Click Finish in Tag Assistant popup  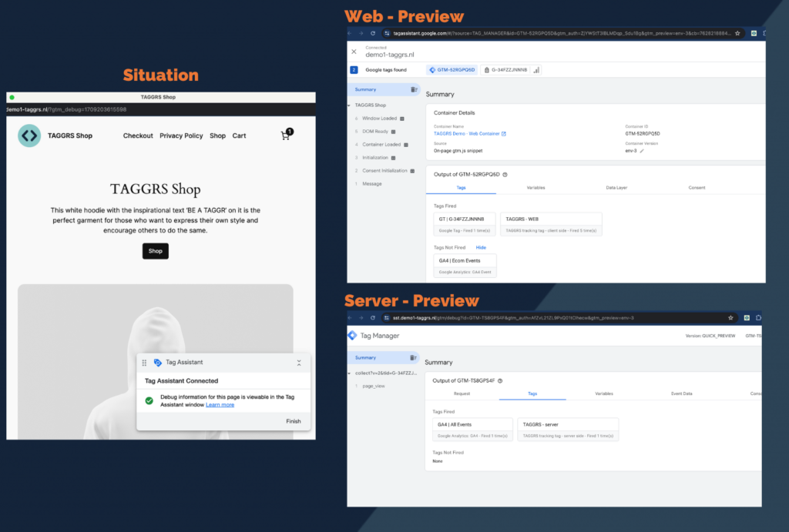(x=294, y=421)
